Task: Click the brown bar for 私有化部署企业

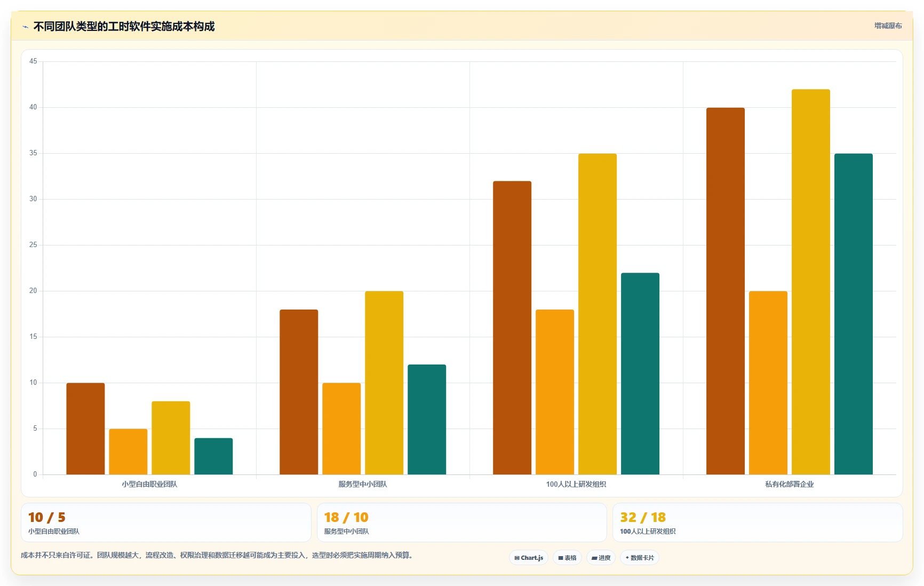Action: click(726, 291)
